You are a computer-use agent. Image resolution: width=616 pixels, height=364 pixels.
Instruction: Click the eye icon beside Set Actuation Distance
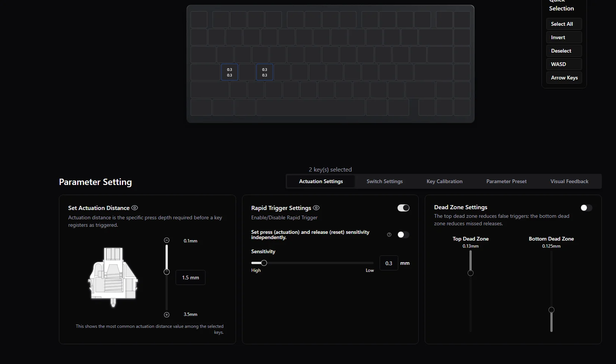pyautogui.click(x=135, y=208)
